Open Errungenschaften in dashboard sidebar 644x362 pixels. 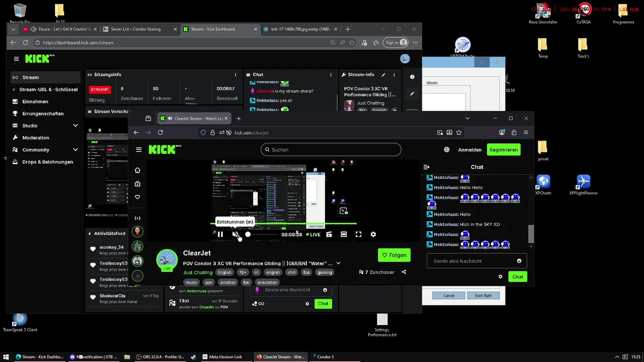45,114
